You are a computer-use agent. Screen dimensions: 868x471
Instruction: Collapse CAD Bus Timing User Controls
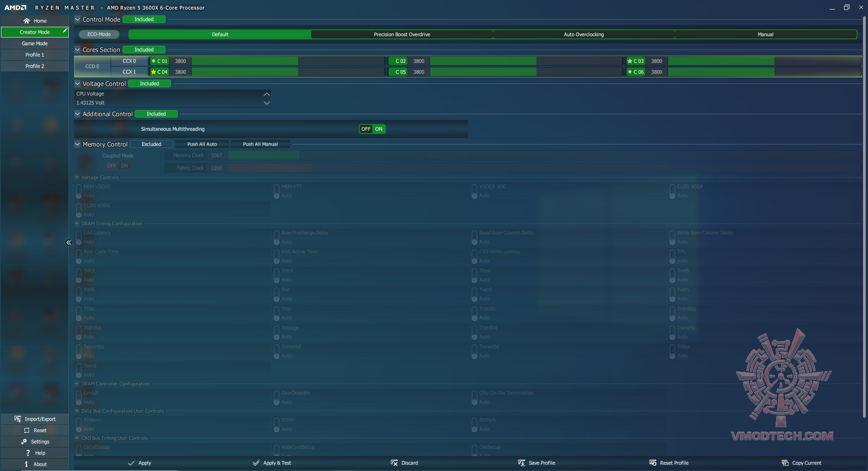(77, 438)
